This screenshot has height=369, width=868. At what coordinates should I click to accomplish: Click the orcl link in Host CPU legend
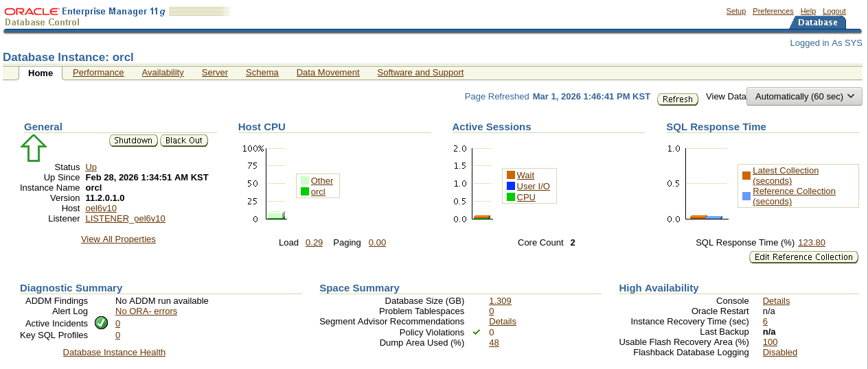click(x=318, y=192)
